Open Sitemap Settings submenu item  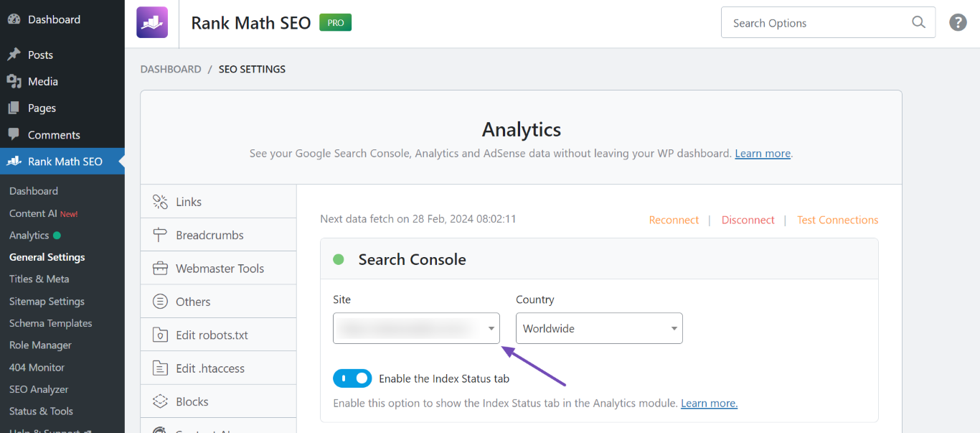47,302
